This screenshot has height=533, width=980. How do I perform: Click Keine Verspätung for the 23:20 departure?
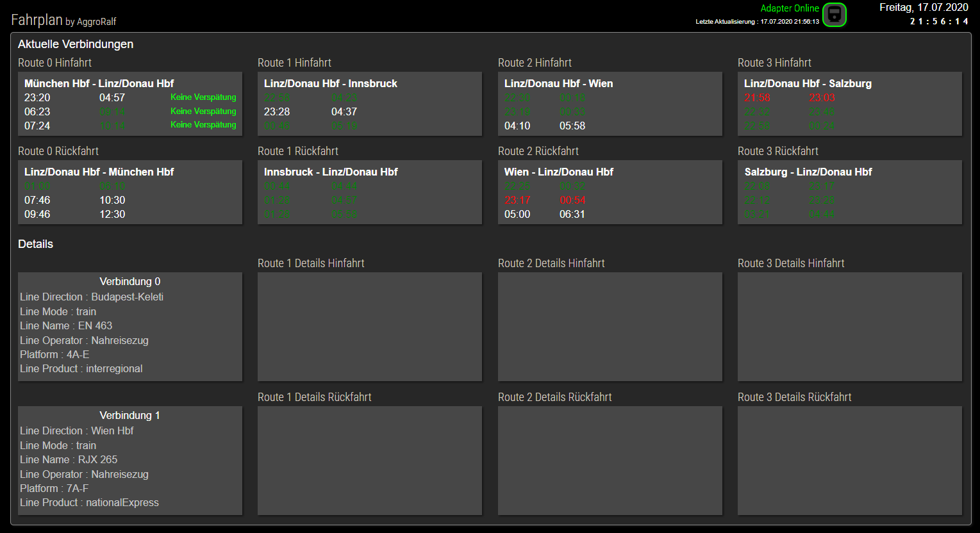point(203,97)
